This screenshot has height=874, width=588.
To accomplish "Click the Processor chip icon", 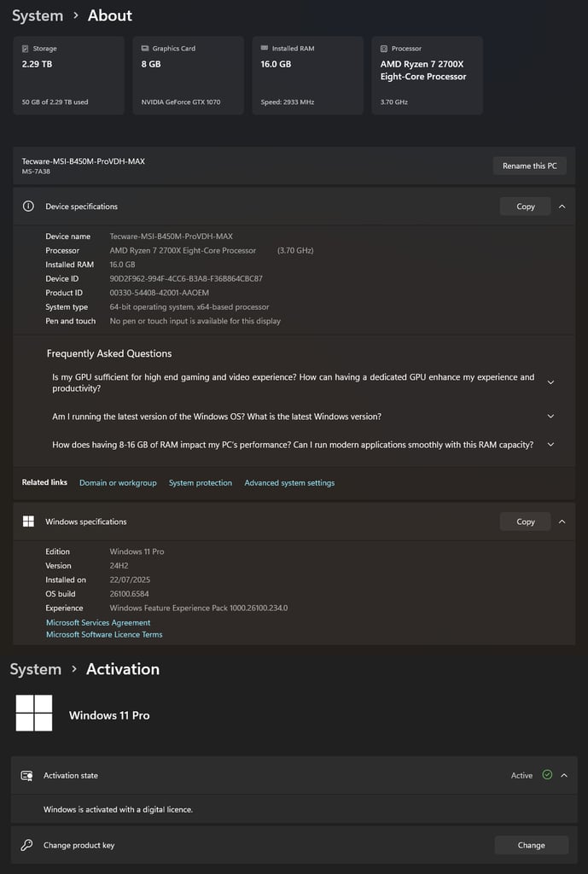I will tap(383, 49).
